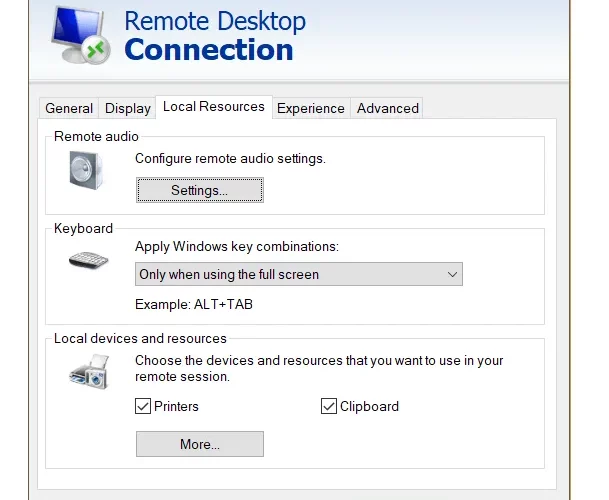Click the 'Remote audio' group heading
609x500 pixels.
[x=96, y=136]
